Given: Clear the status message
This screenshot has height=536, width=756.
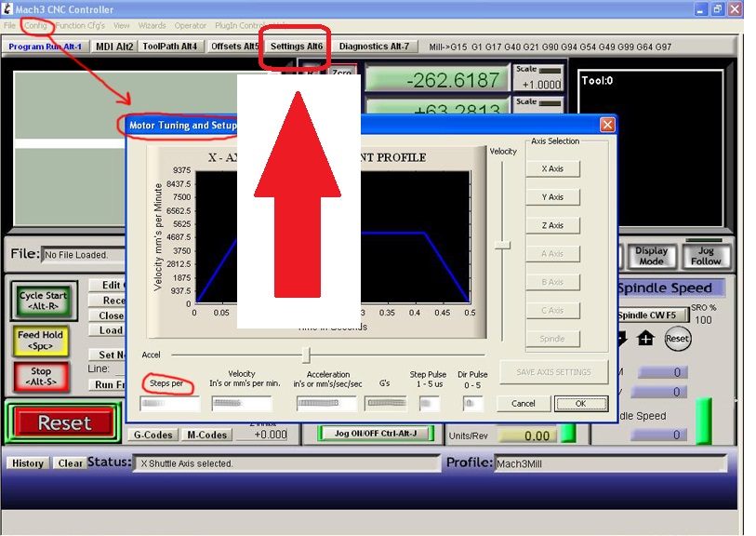Looking at the screenshot, I should [70, 463].
